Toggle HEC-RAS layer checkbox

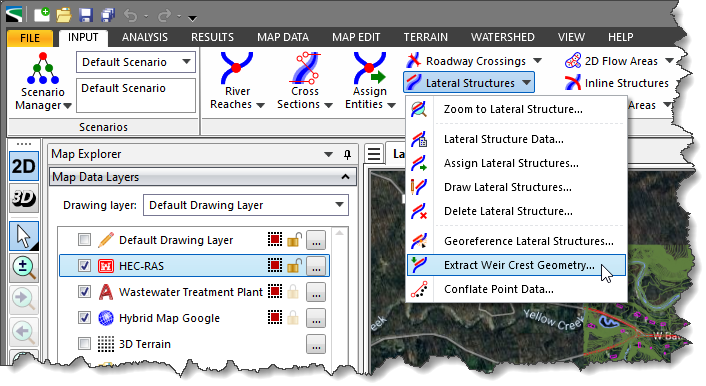pyautogui.click(x=84, y=266)
